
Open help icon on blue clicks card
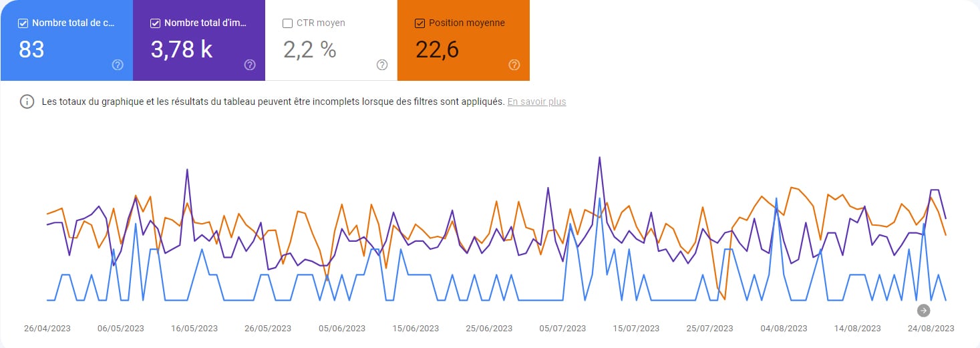tap(118, 65)
